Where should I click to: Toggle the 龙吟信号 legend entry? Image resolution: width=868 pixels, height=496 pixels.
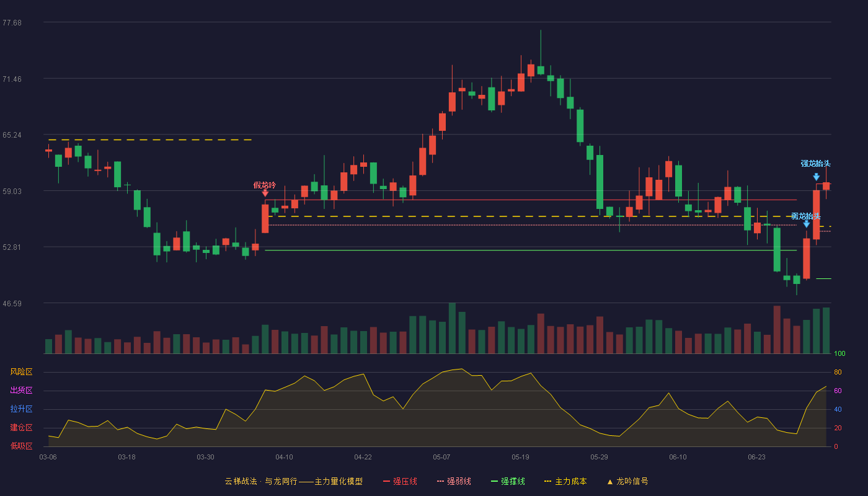627,481
